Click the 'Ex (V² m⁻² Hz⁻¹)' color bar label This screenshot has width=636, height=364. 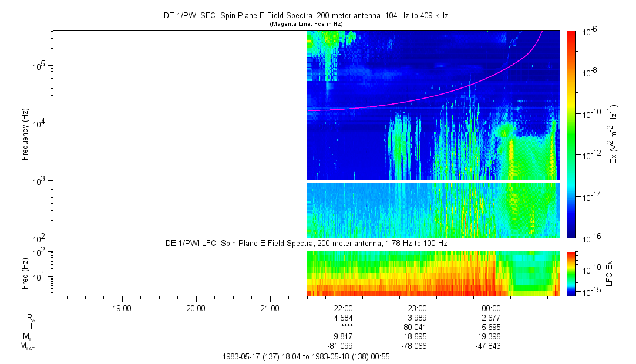pos(613,134)
